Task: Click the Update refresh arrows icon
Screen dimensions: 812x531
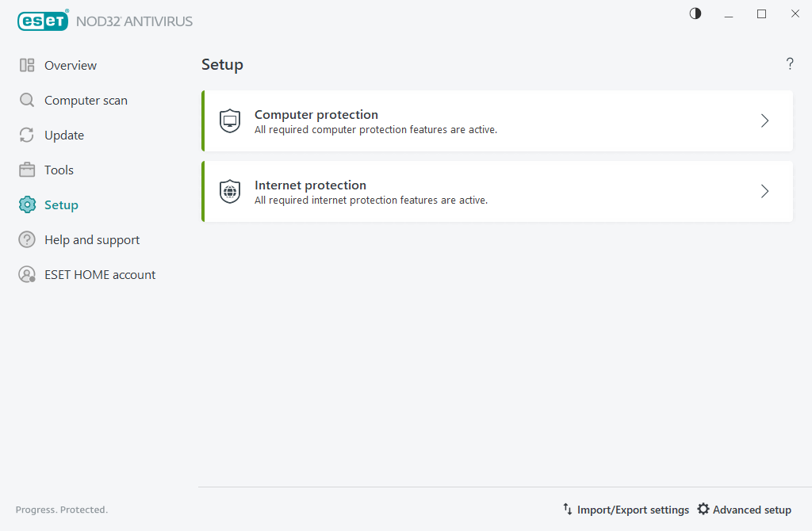Action: (x=27, y=136)
